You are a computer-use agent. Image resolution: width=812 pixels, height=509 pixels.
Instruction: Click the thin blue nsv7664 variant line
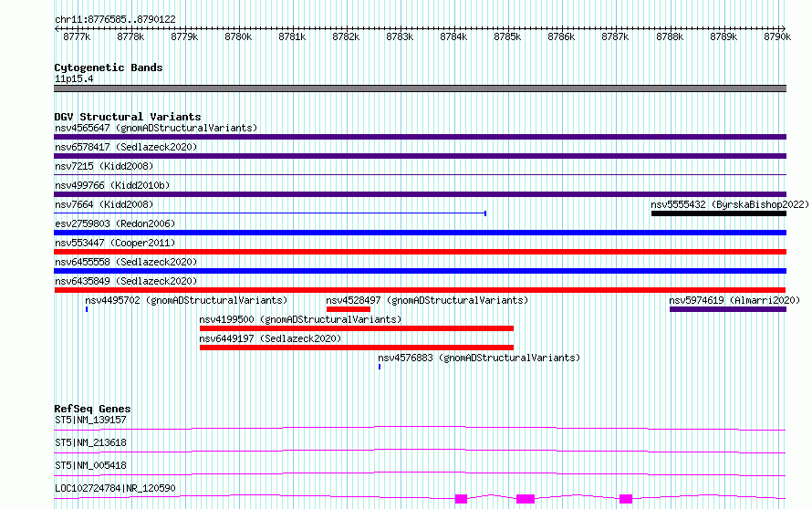(270, 213)
